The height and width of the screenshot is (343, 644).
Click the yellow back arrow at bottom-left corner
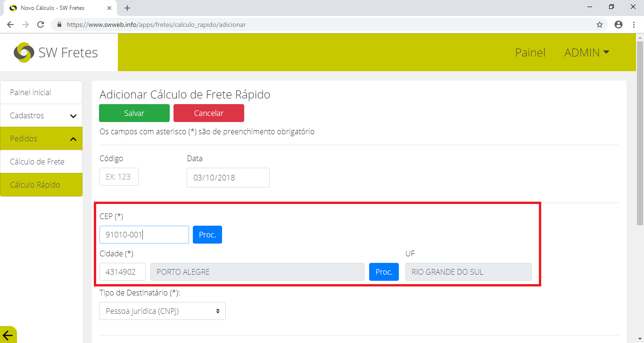(8, 335)
